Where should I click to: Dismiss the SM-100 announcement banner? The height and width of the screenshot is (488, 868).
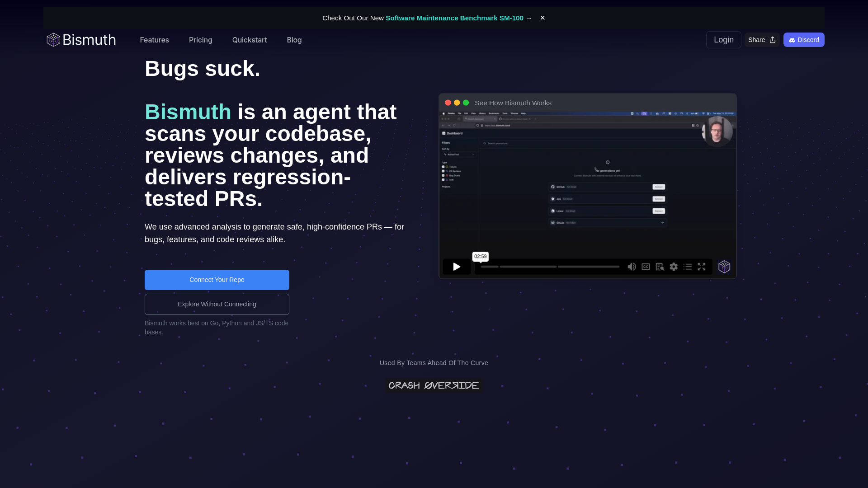(542, 18)
